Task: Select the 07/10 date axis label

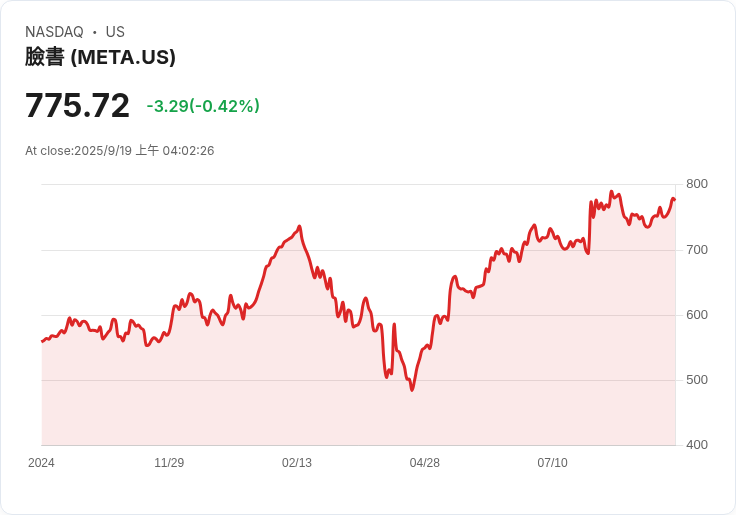Action: click(553, 463)
